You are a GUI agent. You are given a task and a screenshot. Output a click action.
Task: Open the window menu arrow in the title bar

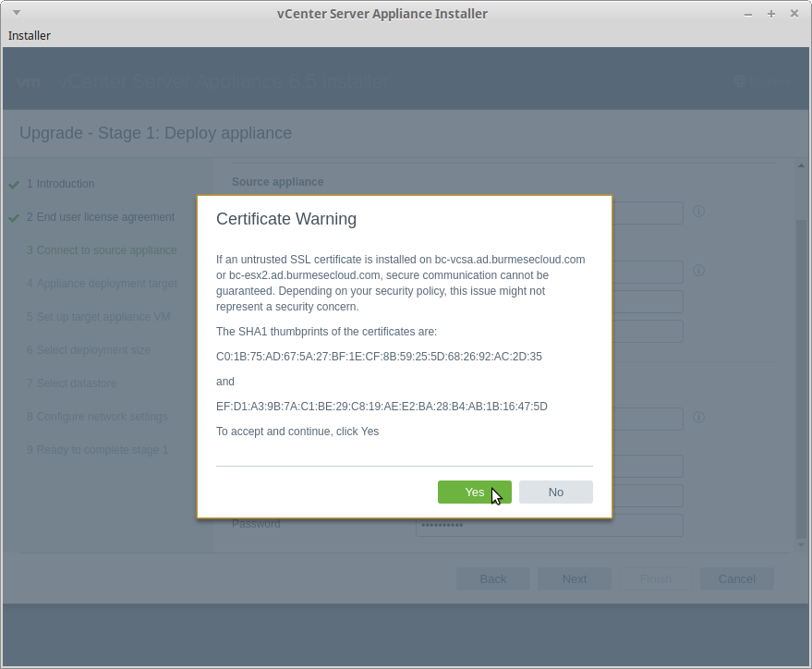tap(17, 13)
